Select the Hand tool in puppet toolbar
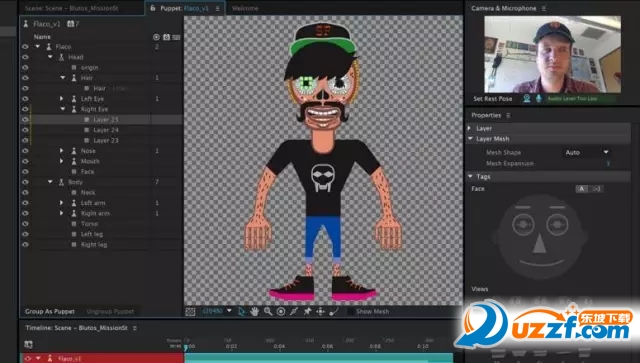 255,312
